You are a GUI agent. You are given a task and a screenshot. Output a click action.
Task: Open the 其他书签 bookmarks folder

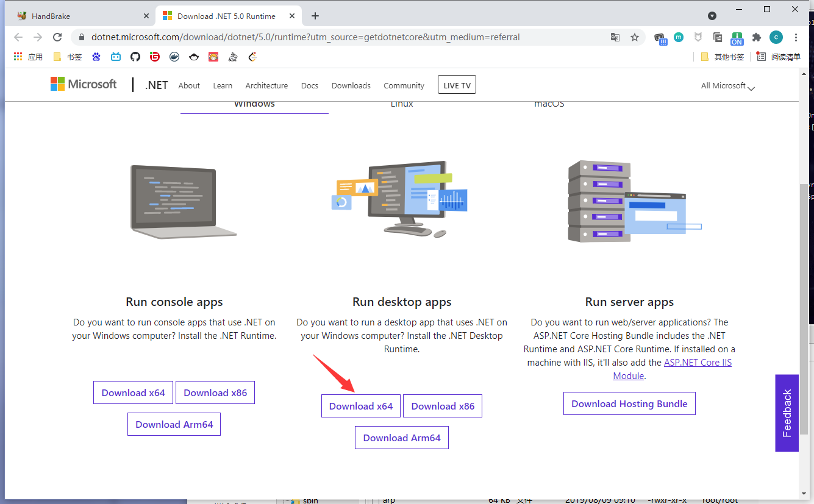click(723, 57)
